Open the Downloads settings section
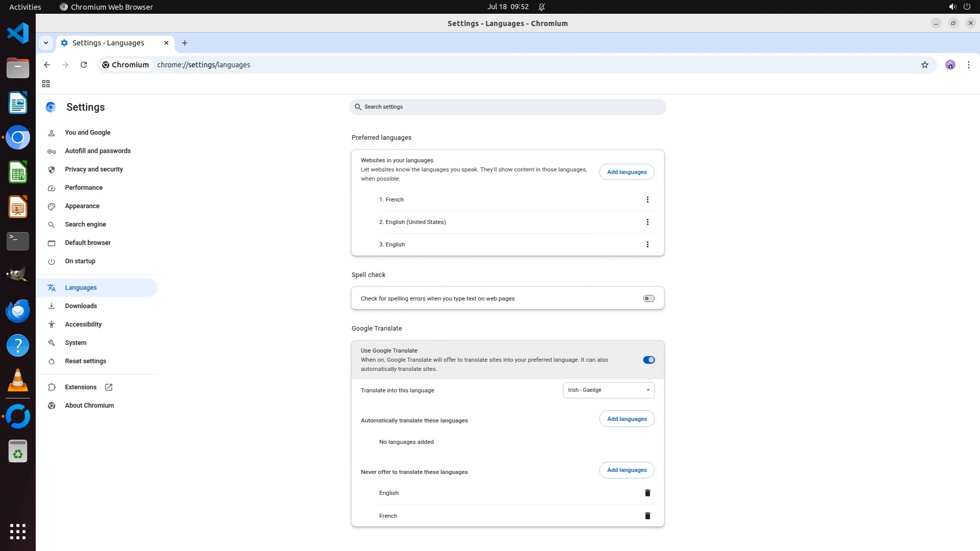980x551 pixels. click(x=81, y=306)
